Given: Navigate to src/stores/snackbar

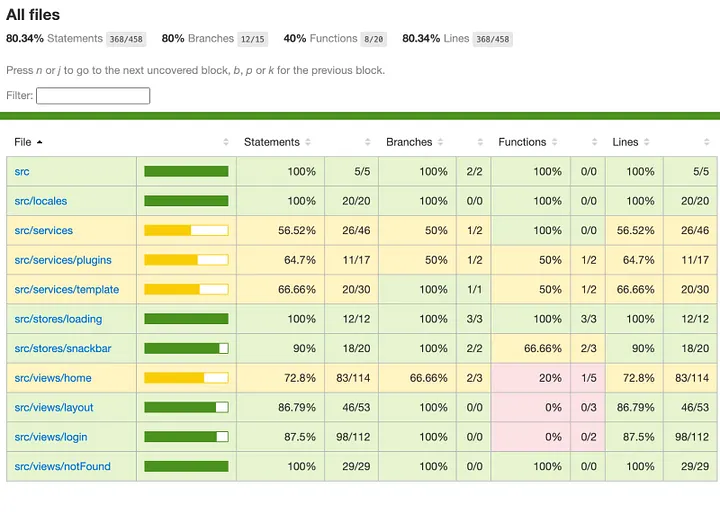Looking at the screenshot, I should pos(63,348).
